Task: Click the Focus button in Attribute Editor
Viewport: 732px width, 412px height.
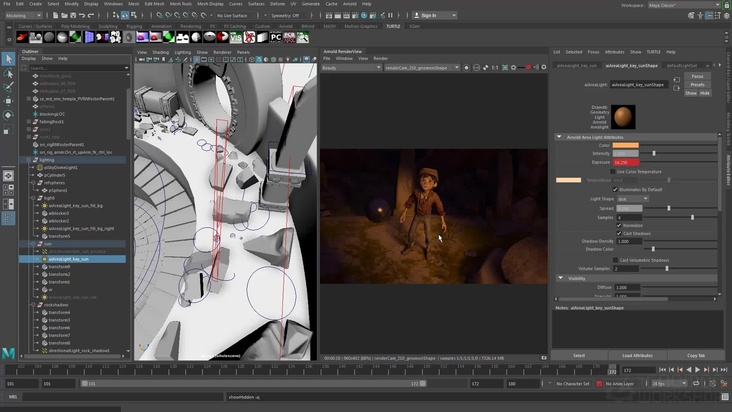Action: pyautogui.click(x=697, y=76)
